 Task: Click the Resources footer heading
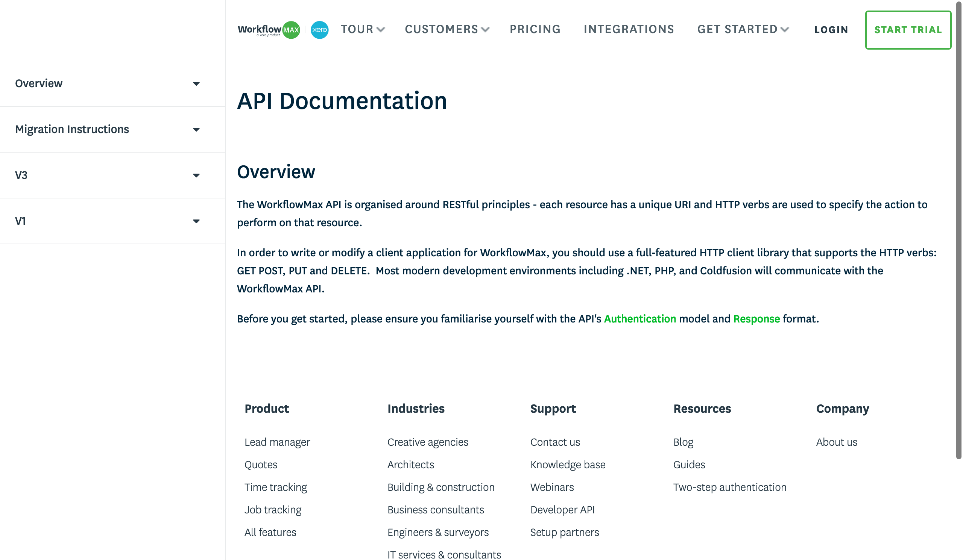(702, 409)
